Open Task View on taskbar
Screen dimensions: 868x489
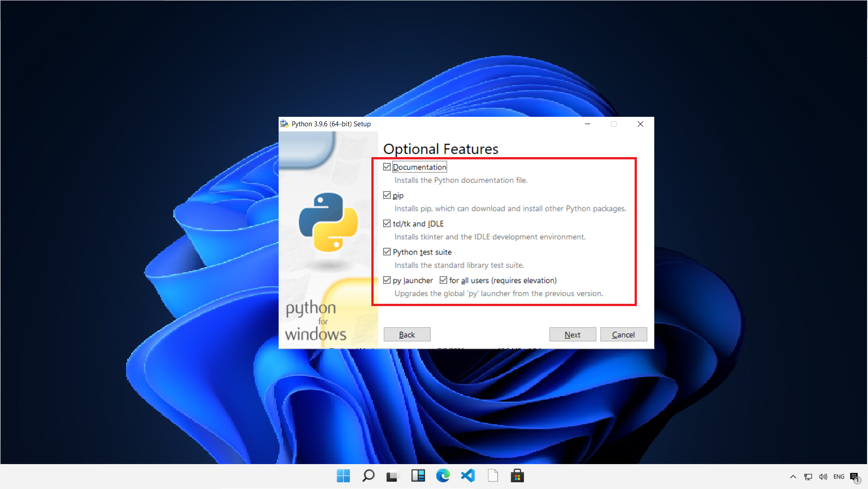pyautogui.click(x=392, y=476)
